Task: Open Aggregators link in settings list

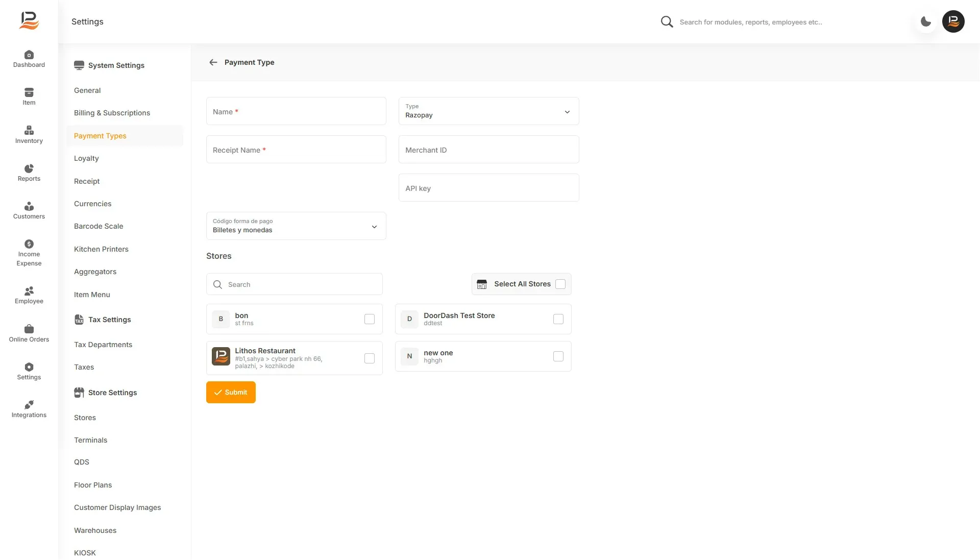Action: (95, 272)
